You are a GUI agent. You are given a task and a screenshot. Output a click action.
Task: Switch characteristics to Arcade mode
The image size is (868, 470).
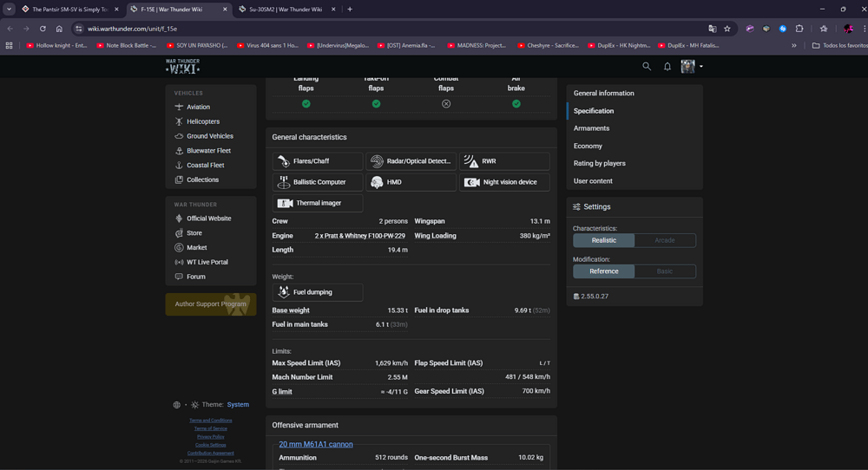pyautogui.click(x=665, y=240)
